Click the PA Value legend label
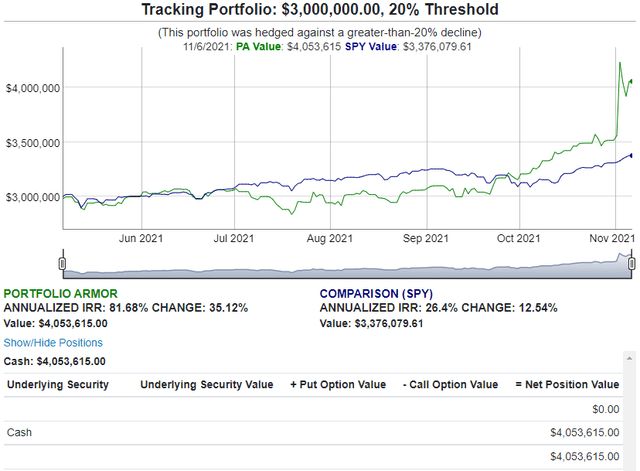 (x=258, y=47)
